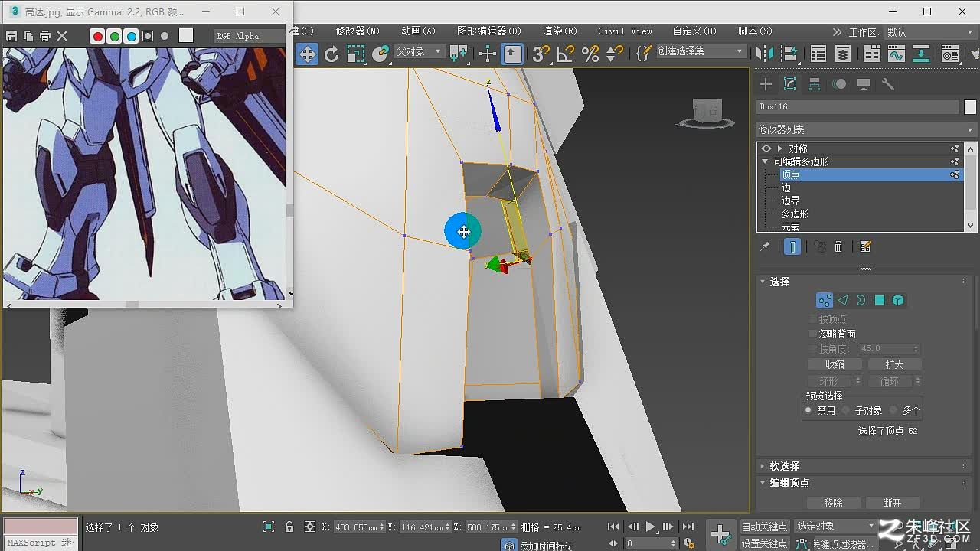Toggle 3D Snaps icon
Viewport: 980px width, 551px height.
tap(541, 54)
